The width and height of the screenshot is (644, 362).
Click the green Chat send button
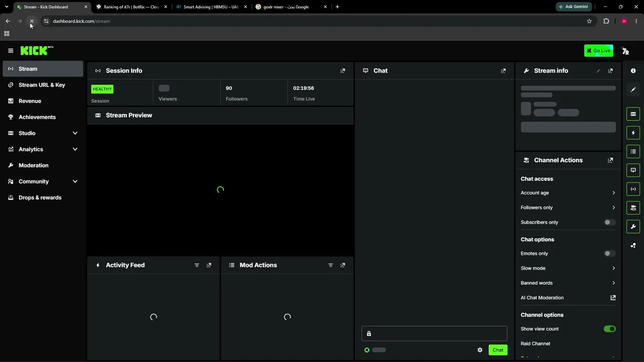pyautogui.click(x=498, y=350)
